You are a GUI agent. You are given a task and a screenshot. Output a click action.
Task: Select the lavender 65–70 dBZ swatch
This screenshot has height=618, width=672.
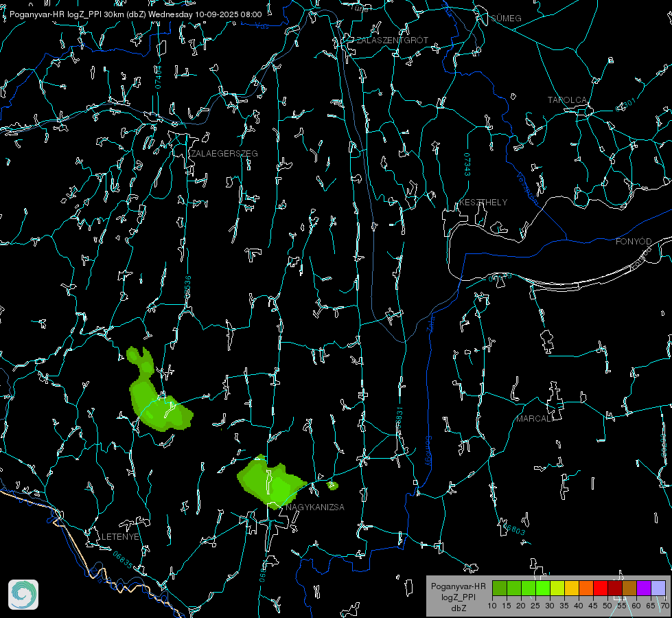tap(658, 588)
